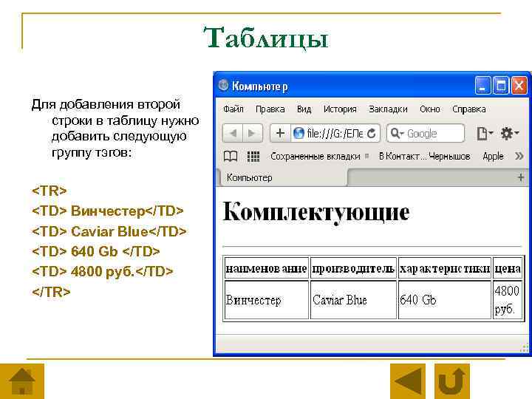Open the page menu icon

(484, 133)
